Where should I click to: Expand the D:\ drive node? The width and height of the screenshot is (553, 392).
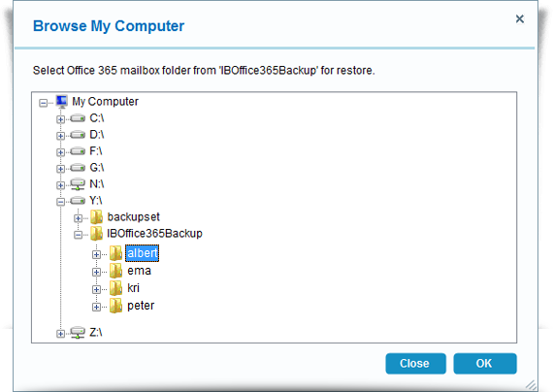pyautogui.click(x=61, y=136)
